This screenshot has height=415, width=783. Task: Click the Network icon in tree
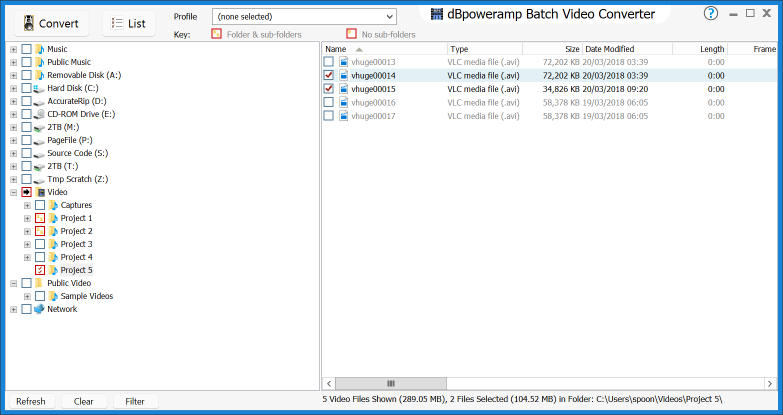pyautogui.click(x=40, y=309)
